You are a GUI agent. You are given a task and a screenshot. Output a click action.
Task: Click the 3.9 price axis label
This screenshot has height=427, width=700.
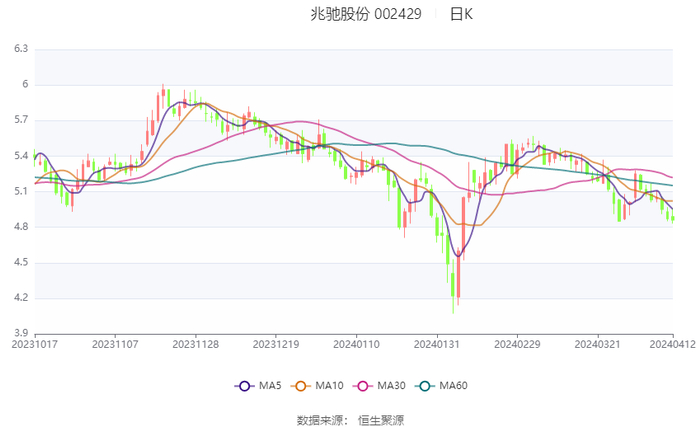click(x=20, y=333)
